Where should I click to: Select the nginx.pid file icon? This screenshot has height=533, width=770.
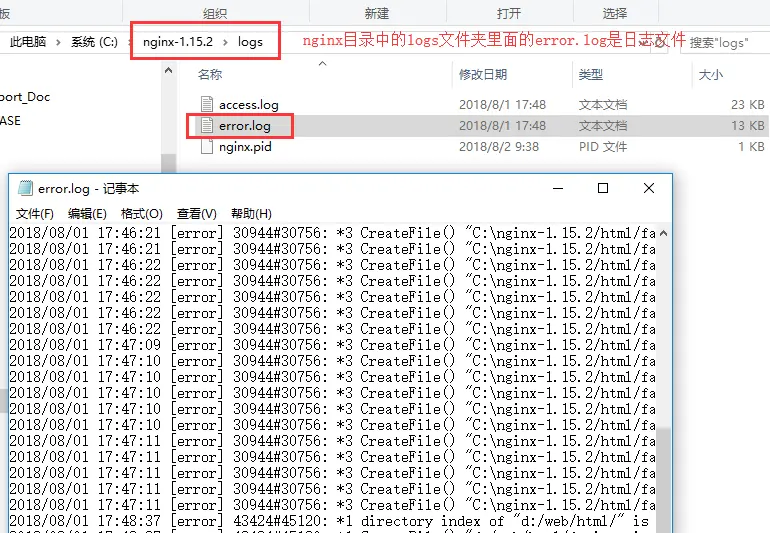point(207,146)
